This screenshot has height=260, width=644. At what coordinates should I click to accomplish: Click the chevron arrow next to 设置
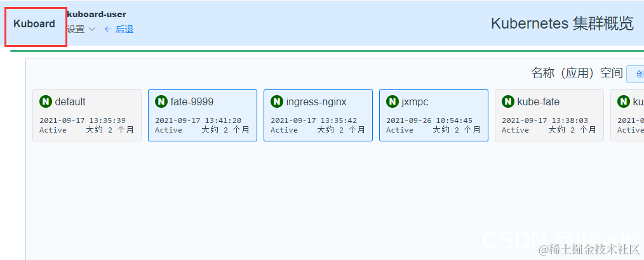pos(92,29)
